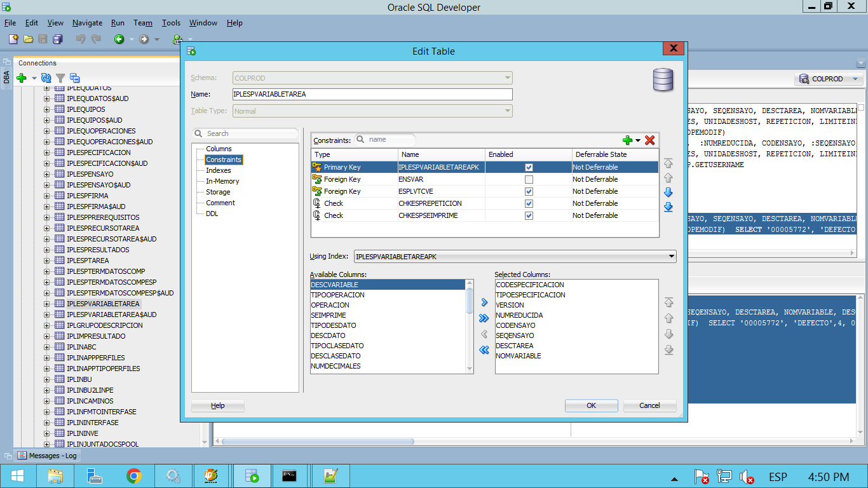Click the green plus New Connection icon
The height and width of the screenshot is (488, 868).
(x=21, y=78)
